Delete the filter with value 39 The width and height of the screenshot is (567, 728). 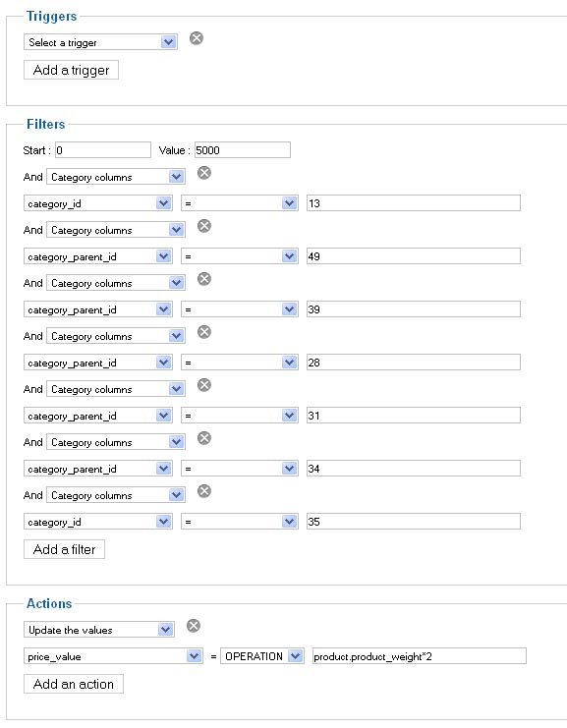pos(204,279)
